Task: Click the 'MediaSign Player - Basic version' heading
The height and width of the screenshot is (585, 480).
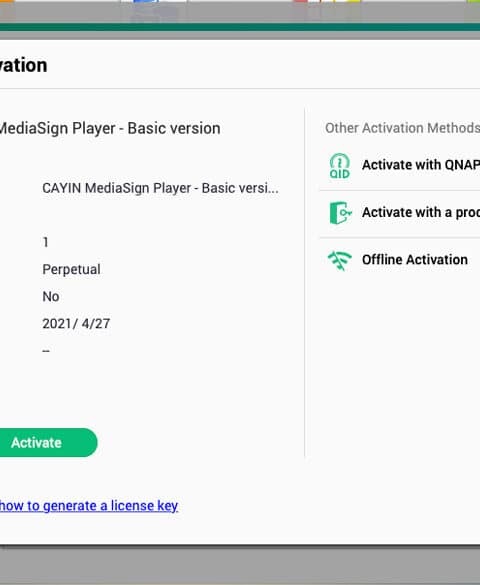Action: pos(110,128)
